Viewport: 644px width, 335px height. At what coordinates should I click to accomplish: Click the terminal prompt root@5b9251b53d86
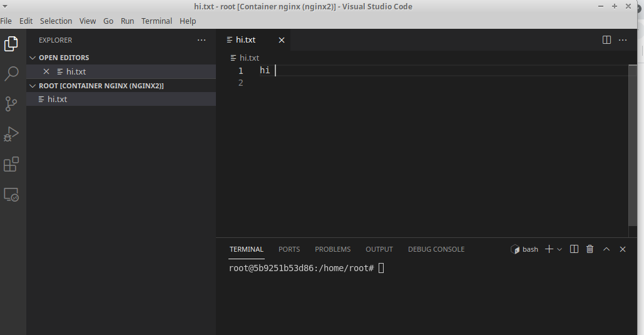(302, 268)
